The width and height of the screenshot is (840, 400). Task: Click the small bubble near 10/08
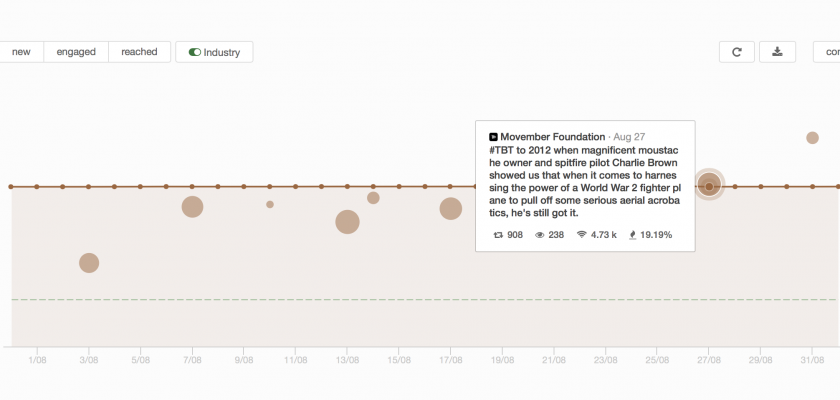[270, 204]
